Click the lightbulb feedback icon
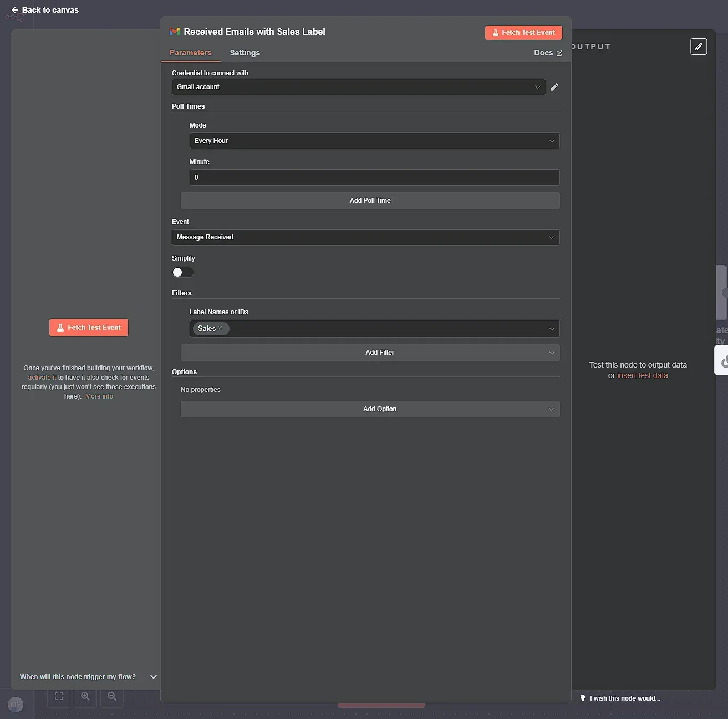Image resolution: width=728 pixels, height=719 pixels. pyautogui.click(x=582, y=698)
